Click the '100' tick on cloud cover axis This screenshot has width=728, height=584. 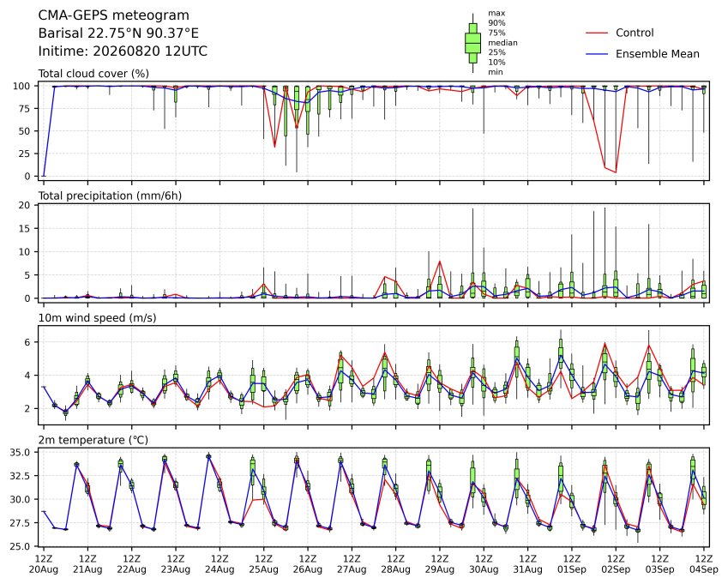click(x=21, y=87)
